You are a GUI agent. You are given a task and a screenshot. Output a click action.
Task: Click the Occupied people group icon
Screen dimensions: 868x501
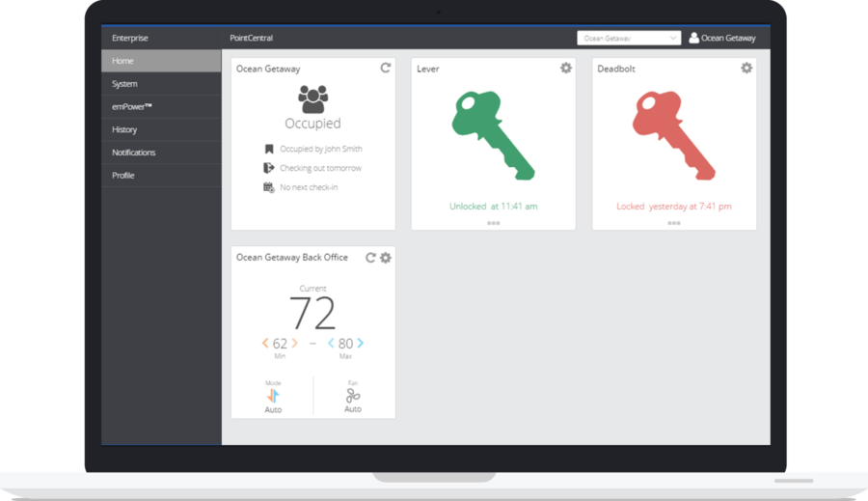pyautogui.click(x=312, y=99)
